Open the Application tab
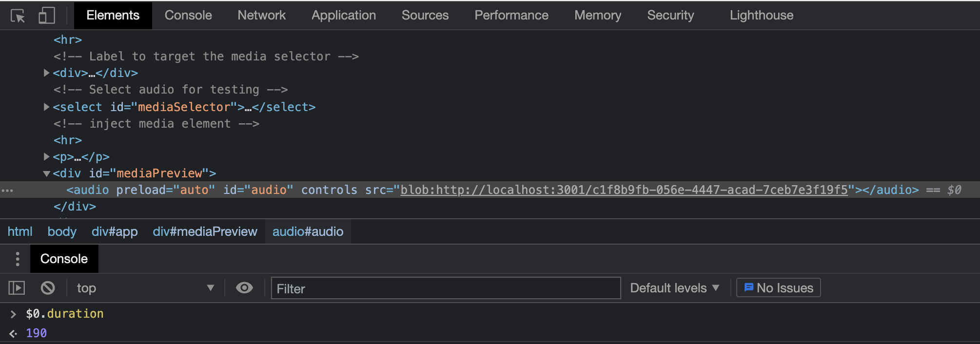 click(344, 15)
